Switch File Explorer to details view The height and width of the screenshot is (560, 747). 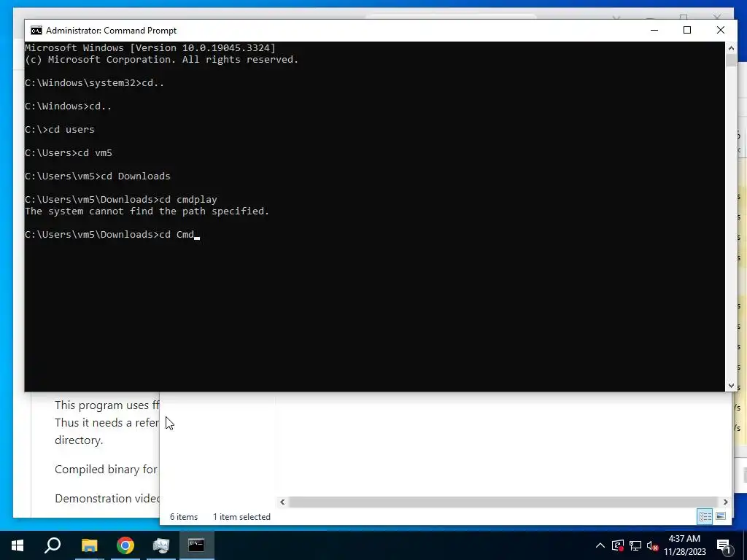705,516
